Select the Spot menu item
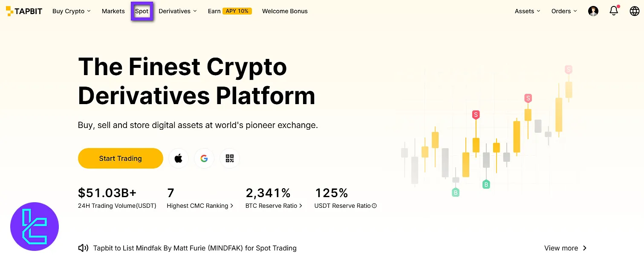 [142, 11]
